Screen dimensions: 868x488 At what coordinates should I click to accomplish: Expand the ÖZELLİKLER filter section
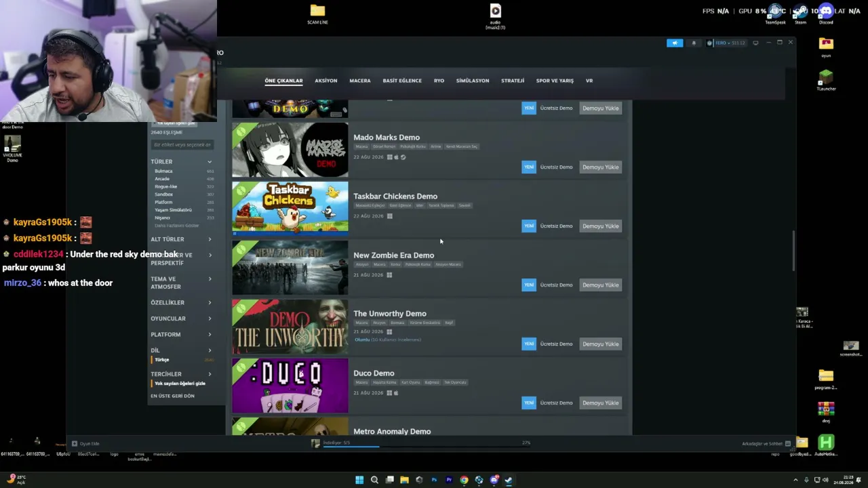click(182, 302)
